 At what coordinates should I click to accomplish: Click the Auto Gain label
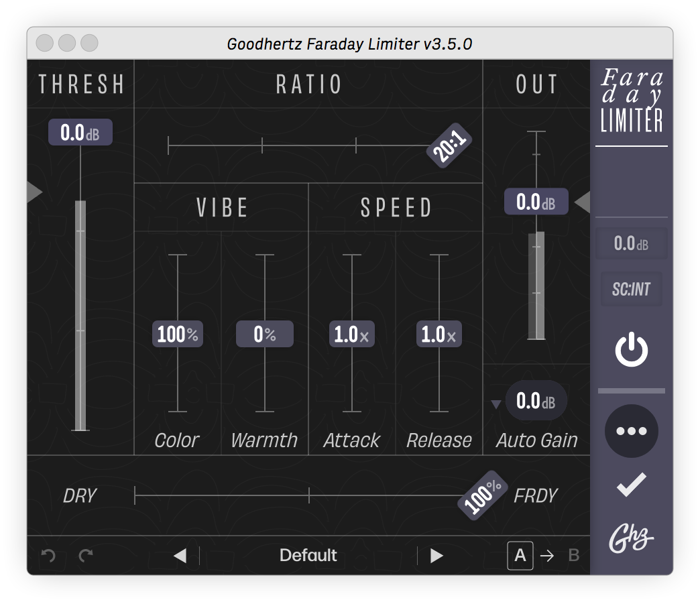pos(536,441)
